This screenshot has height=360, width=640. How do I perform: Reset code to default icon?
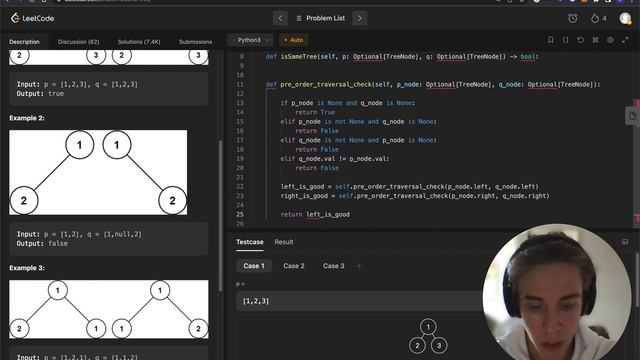580,40
